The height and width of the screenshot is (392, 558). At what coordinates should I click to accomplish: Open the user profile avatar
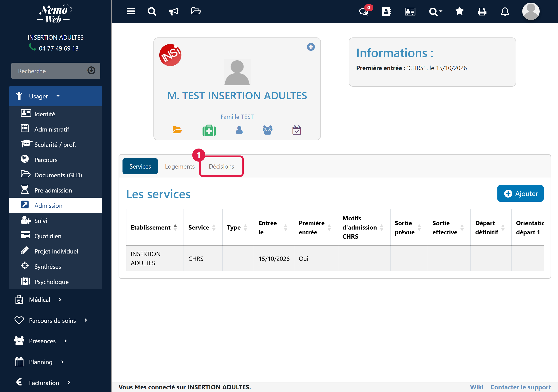(531, 11)
